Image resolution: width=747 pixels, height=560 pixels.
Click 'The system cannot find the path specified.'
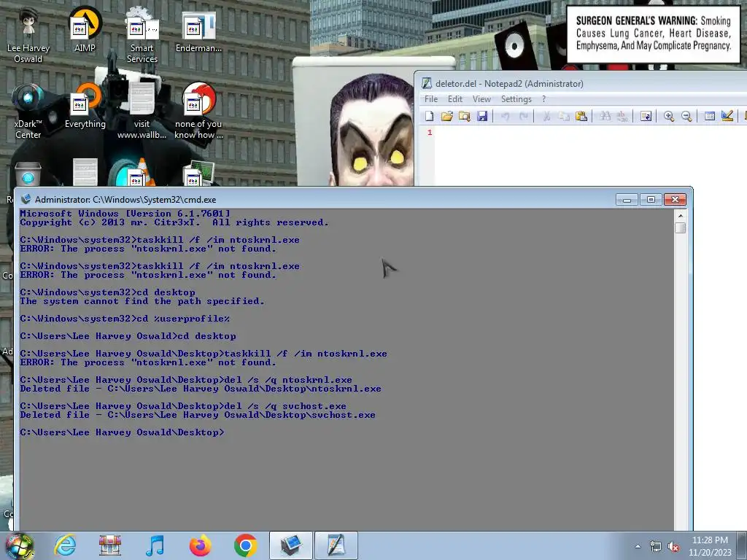[142, 301]
